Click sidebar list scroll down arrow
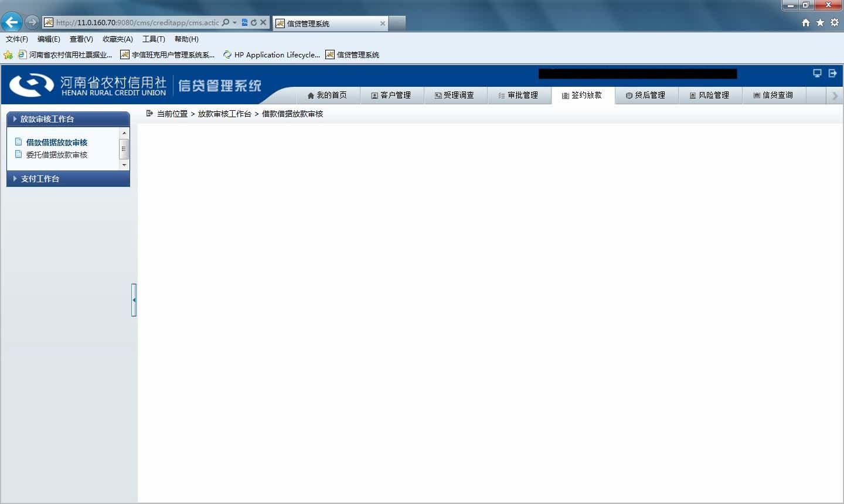This screenshot has height=504, width=844. pos(124,165)
